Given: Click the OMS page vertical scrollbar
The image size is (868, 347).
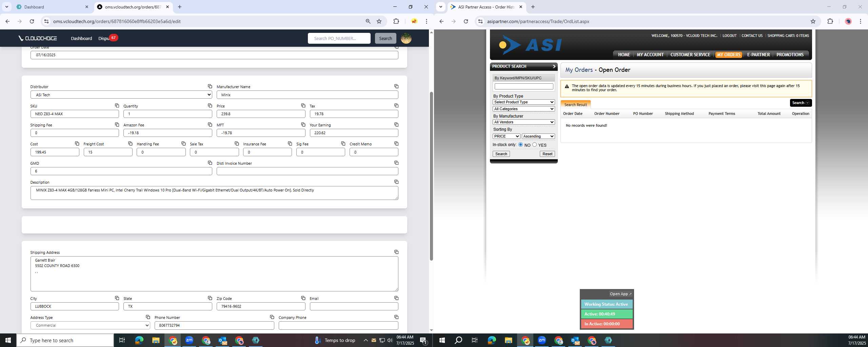Looking at the screenshot, I should pyautogui.click(x=431, y=176).
